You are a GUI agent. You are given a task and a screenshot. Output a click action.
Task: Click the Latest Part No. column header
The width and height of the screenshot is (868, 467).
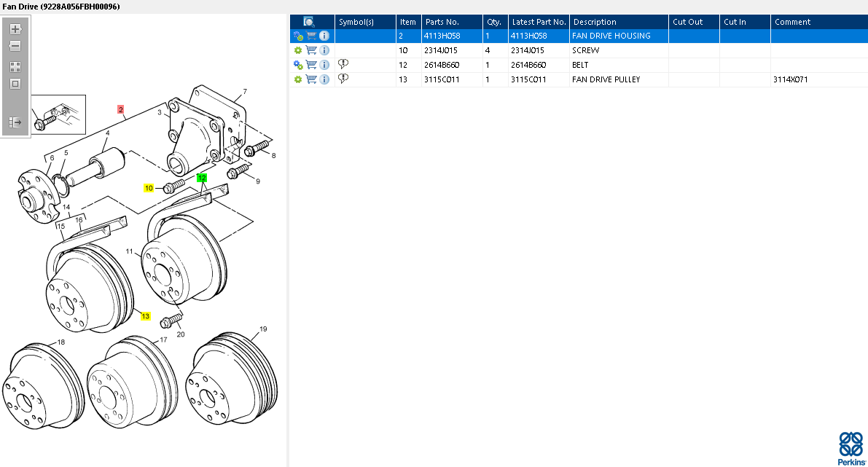pos(538,22)
